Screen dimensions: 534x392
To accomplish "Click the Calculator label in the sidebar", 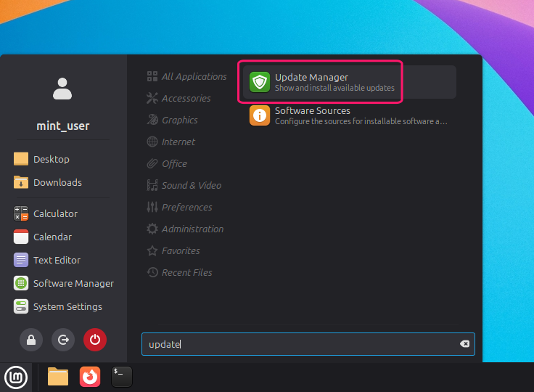I will point(56,213).
